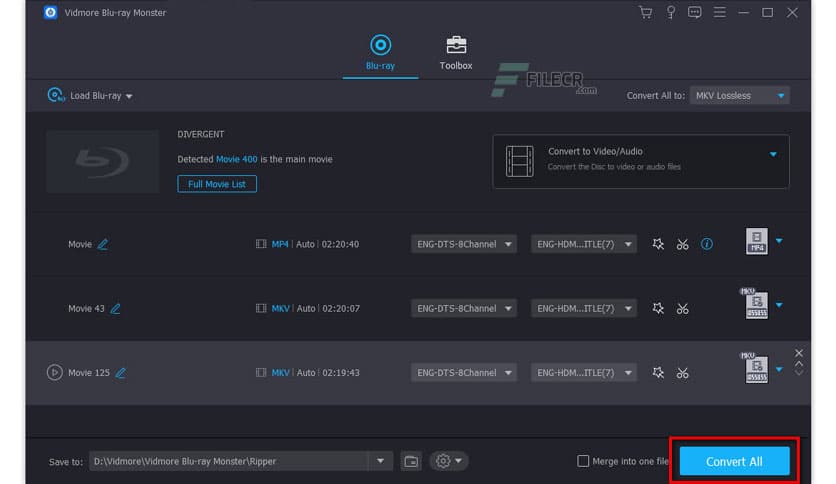Open the settings gear dropdown
The image size is (836, 484).
448,461
